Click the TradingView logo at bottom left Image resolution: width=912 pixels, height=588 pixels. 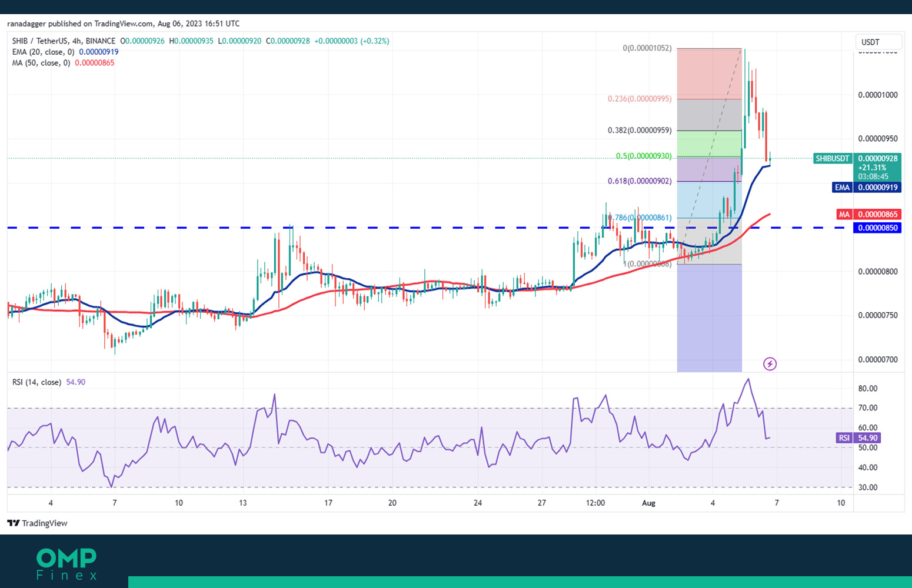[37, 523]
